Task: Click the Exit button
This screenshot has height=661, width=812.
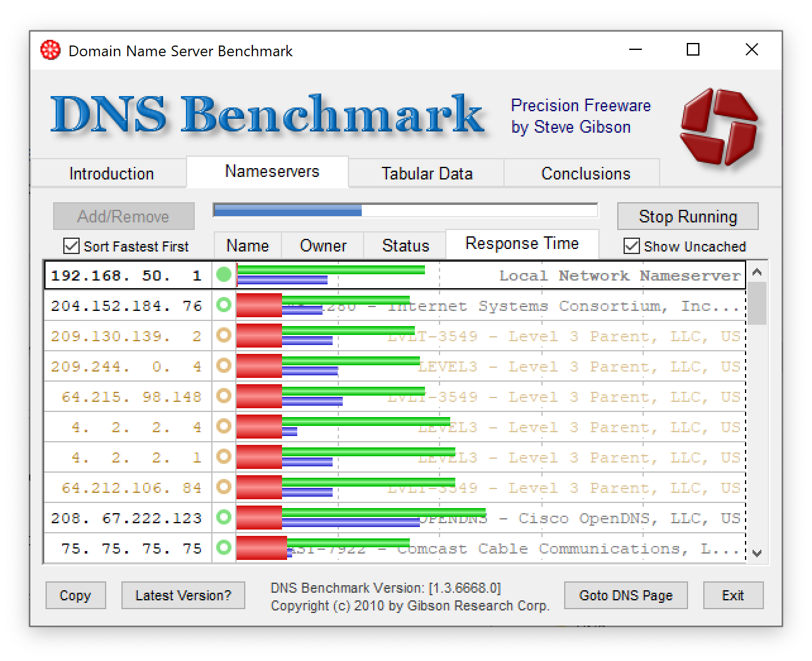Action: pos(733,595)
